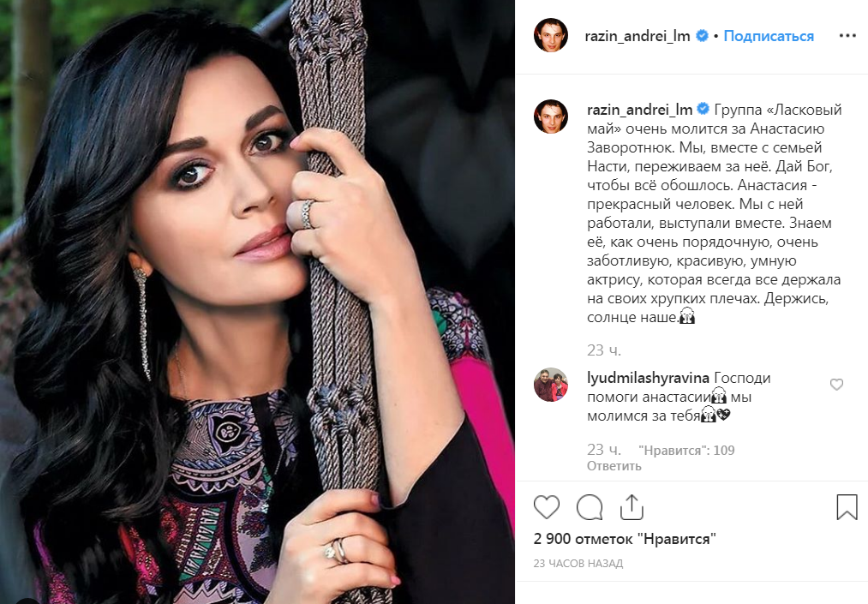The width and height of the screenshot is (868, 604).
Task: Click the main post photo
Action: tap(257, 302)
